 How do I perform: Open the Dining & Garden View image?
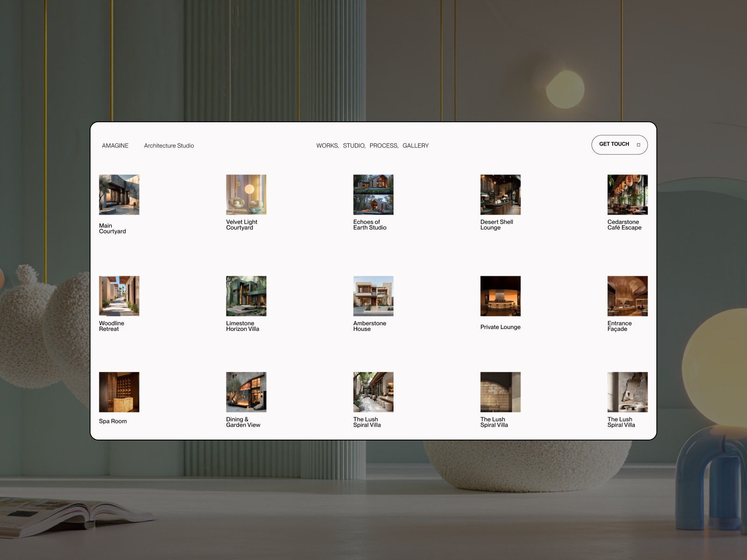point(246,392)
